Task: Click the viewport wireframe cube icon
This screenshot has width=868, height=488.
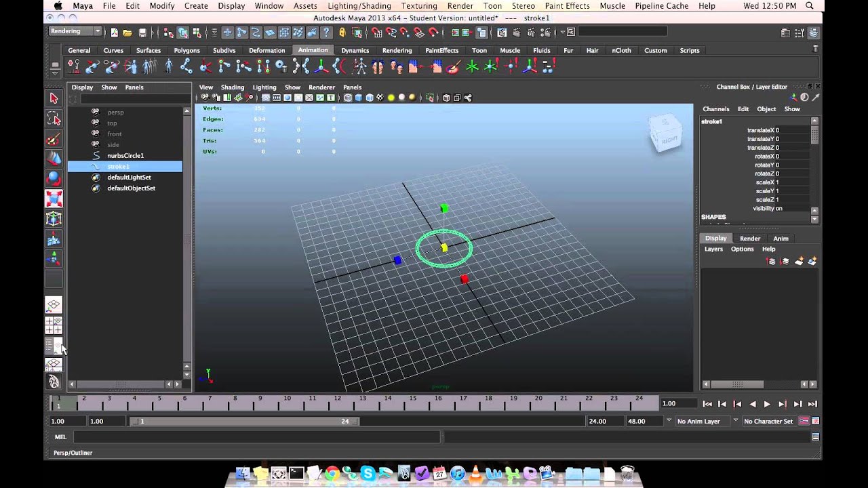Action: 347,98
